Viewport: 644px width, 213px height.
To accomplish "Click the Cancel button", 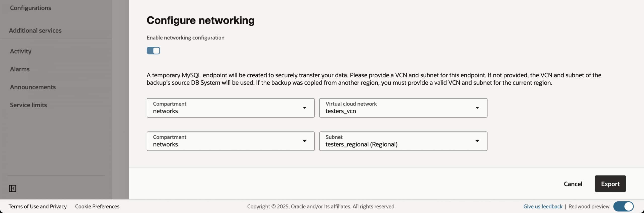I will (x=573, y=184).
